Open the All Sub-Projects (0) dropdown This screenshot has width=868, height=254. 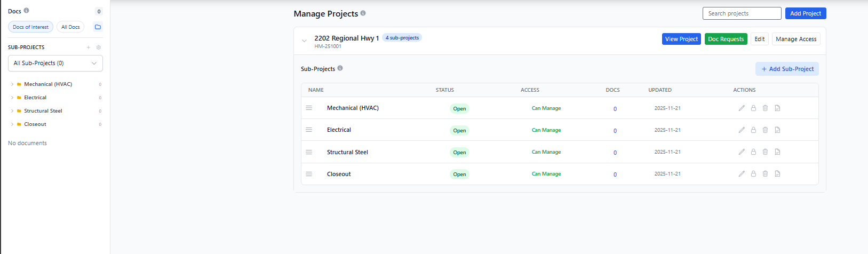click(55, 63)
